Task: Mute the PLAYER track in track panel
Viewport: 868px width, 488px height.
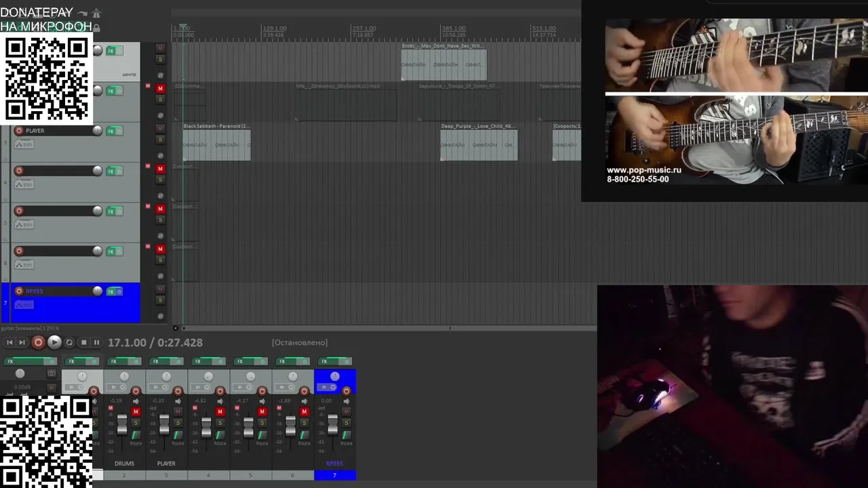Action: coord(161,129)
